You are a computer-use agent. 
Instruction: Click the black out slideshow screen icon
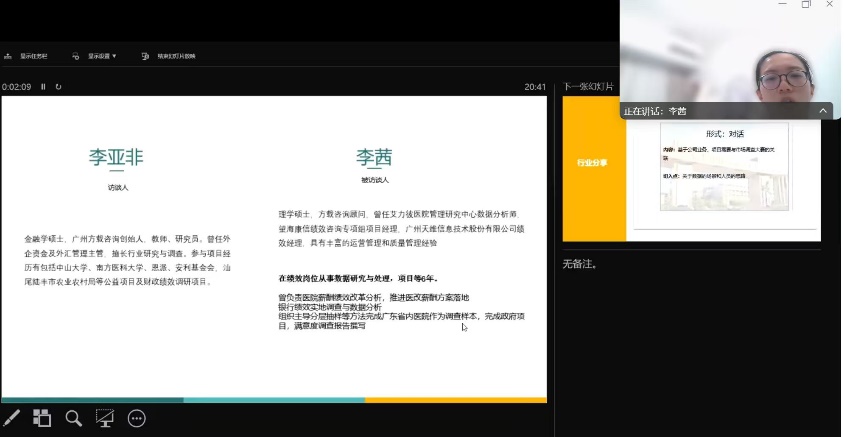tap(104, 418)
